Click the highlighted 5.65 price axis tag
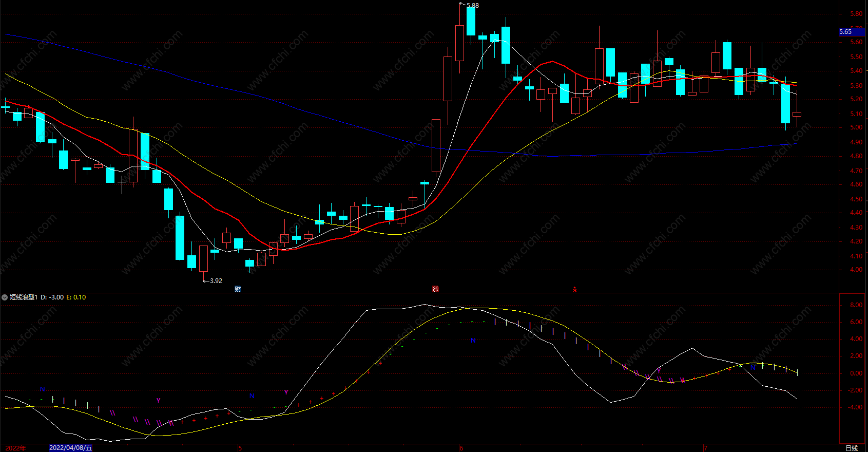Image resolution: width=868 pixels, height=452 pixels. tap(852, 32)
